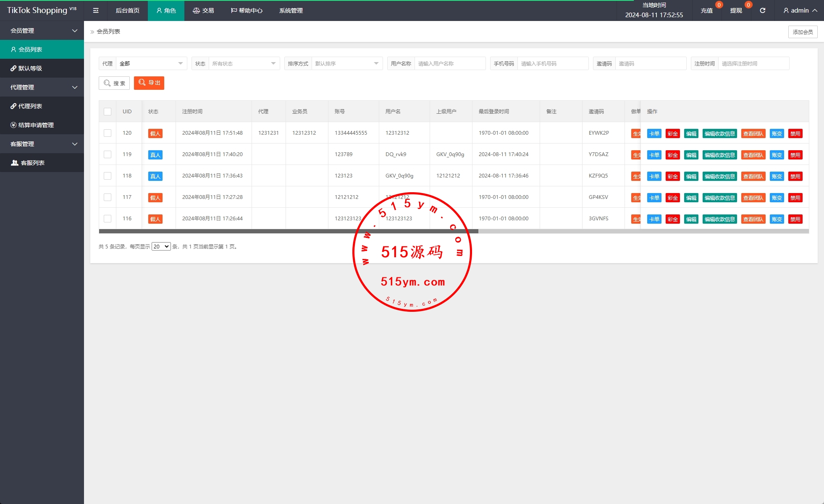Open the 系统管理 top menu

tap(291, 10)
